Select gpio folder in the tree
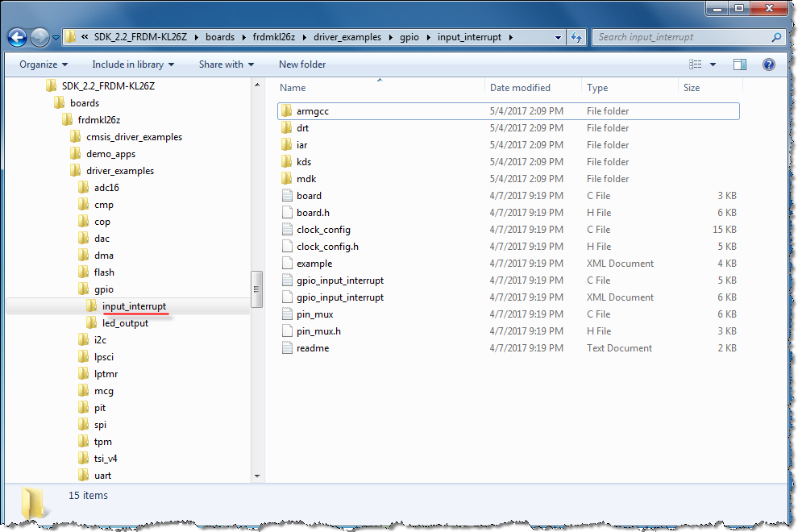The width and height of the screenshot is (798, 532). pos(103,289)
